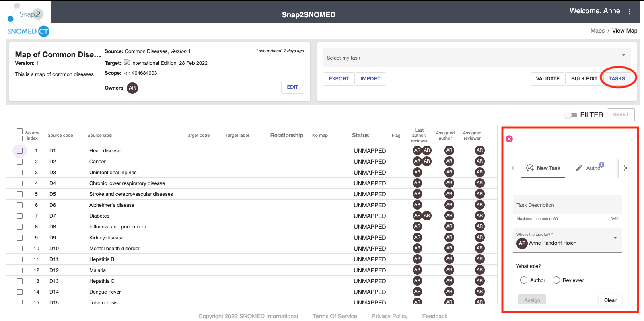This screenshot has height=321, width=644.
Task: Click the EXPORT button
Action: click(339, 79)
